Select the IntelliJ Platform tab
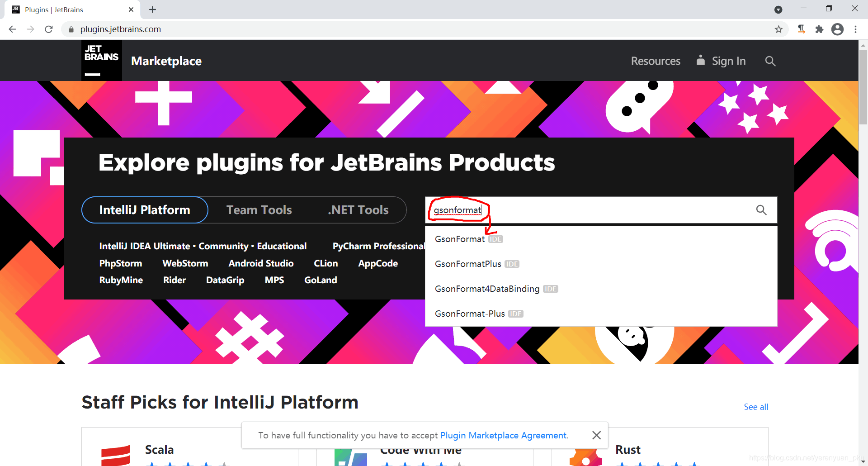This screenshot has width=868, height=466. pyautogui.click(x=145, y=210)
